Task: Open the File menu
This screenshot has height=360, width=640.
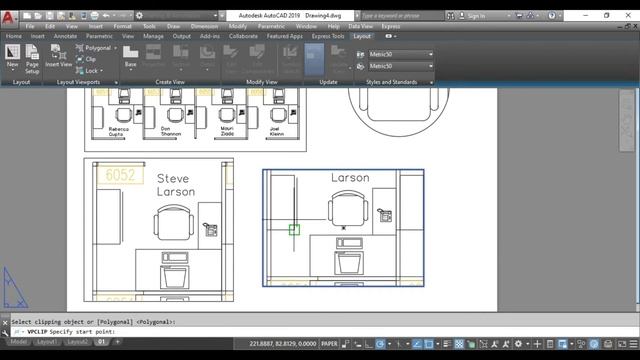Action: [x=30, y=26]
